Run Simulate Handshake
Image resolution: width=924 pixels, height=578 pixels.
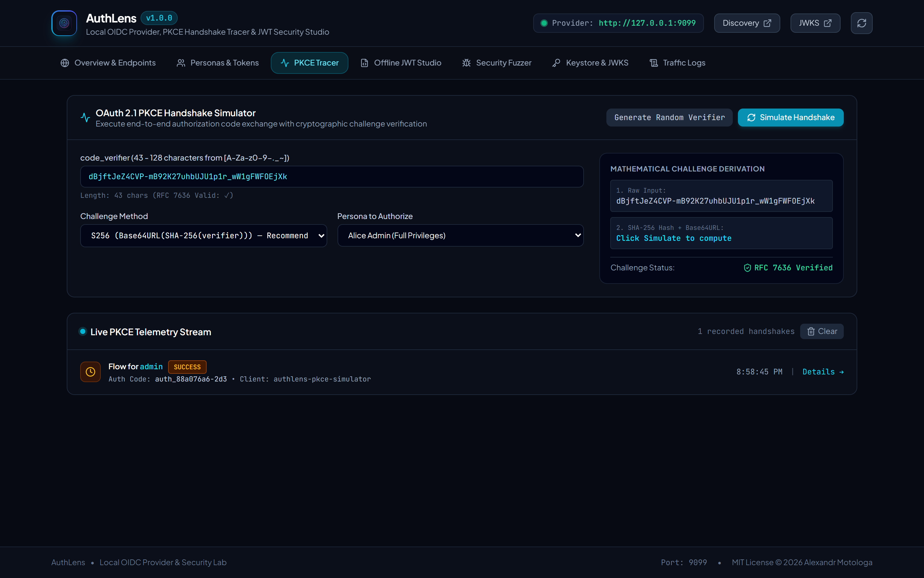click(x=790, y=118)
